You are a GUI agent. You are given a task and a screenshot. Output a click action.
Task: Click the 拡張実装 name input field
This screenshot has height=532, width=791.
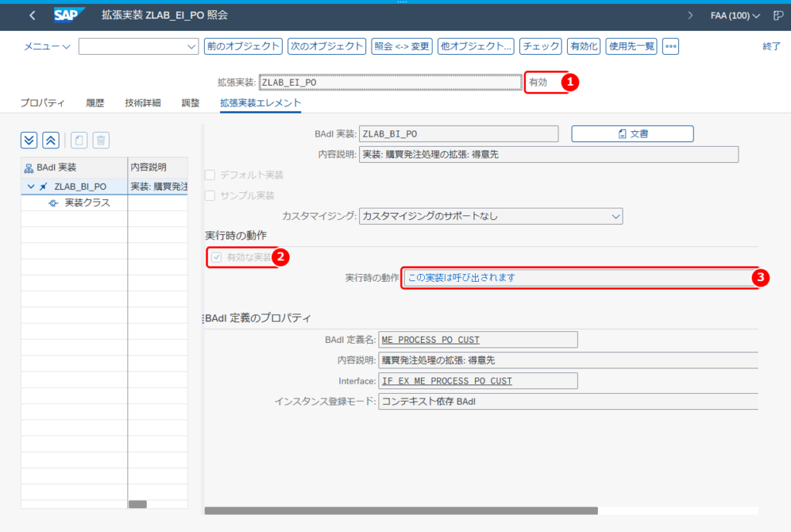390,82
